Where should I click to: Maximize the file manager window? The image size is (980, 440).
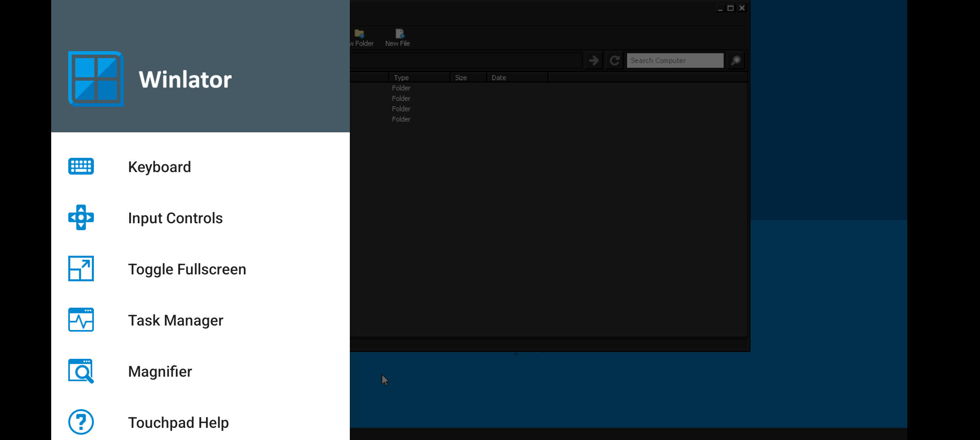click(x=731, y=8)
